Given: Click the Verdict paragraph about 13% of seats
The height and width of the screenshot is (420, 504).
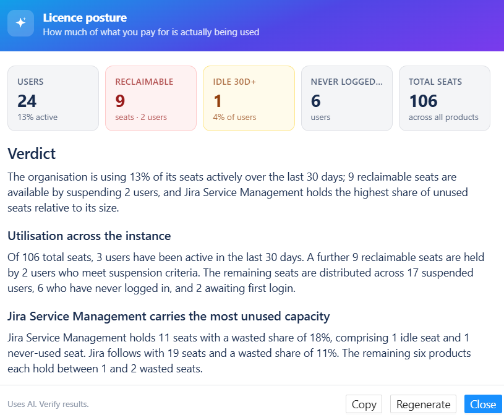Looking at the screenshot, I should pos(238,192).
